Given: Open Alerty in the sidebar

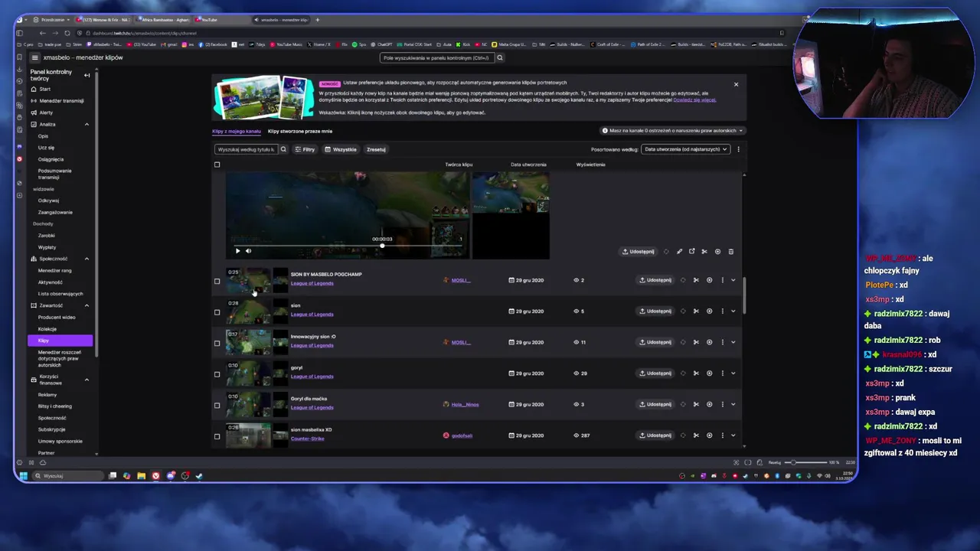Looking at the screenshot, I should coord(46,112).
